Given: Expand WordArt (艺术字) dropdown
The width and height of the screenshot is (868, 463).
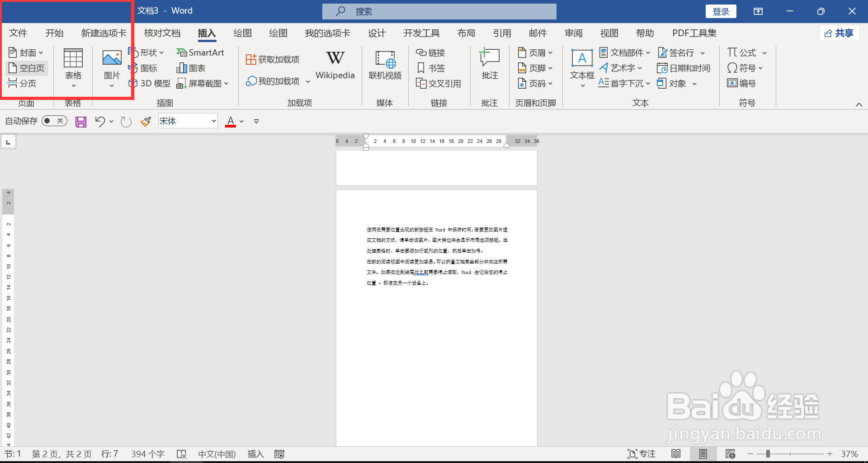Looking at the screenshot, I should click(640, 68).
